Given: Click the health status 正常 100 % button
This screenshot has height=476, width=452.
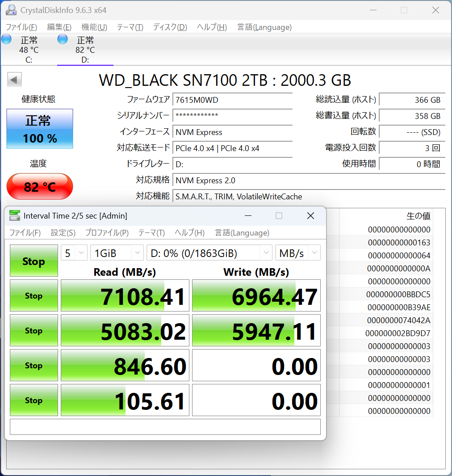Looking at the screenshot, I should click(40, 129).
